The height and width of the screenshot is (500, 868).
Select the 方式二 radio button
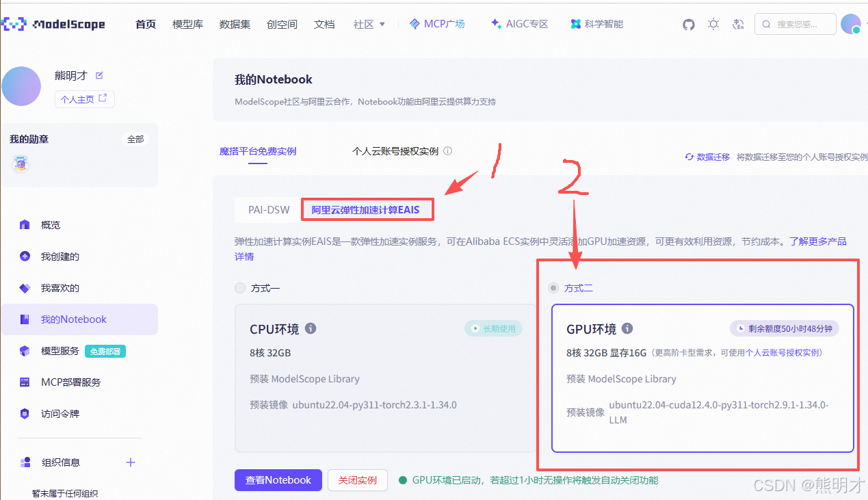[553, 288]
